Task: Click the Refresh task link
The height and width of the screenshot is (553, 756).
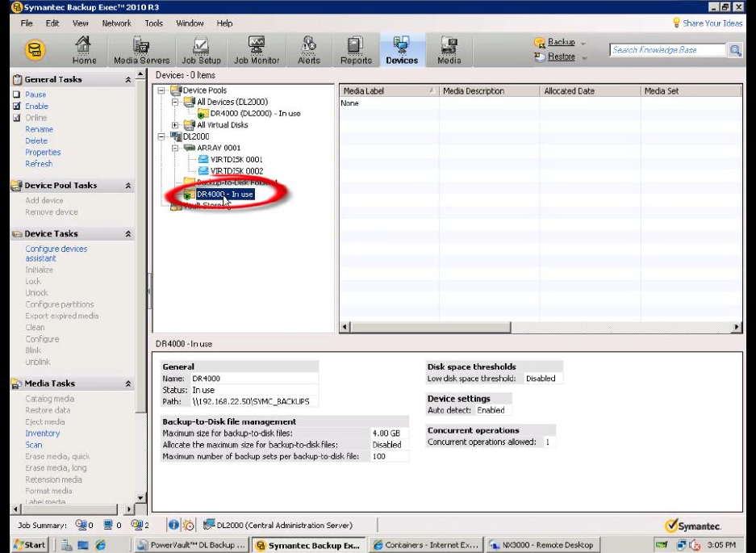Action: (x=39, y=164)
